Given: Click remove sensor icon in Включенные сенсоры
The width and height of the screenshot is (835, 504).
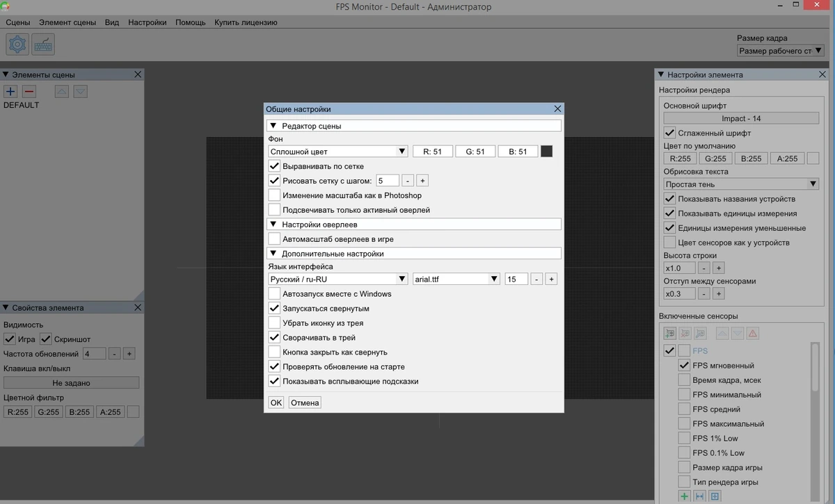Looking at the screenshot, I should [x=685, y=334].
